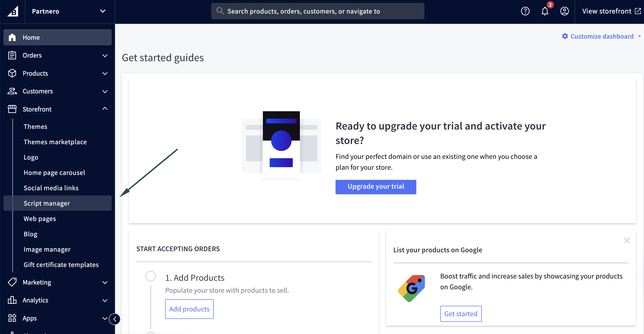Click the Upgrade your trial button
Screen dimensions: 644x334
[x=376, y=187]
